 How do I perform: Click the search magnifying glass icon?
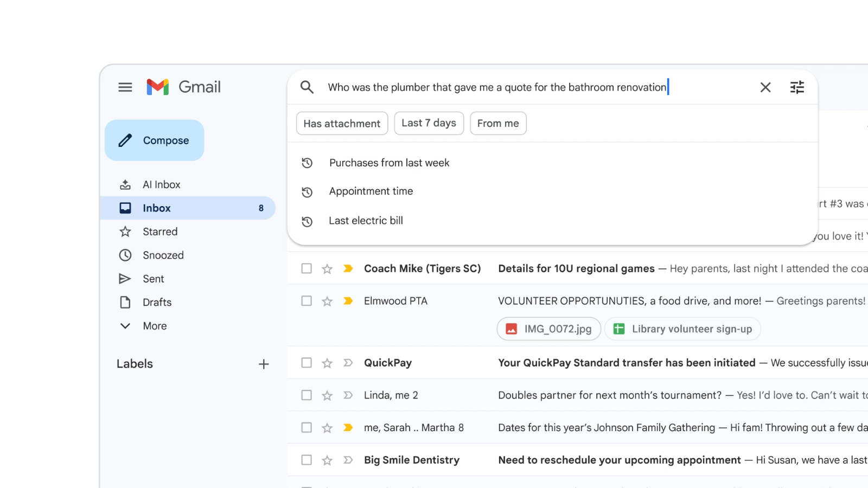307,87
